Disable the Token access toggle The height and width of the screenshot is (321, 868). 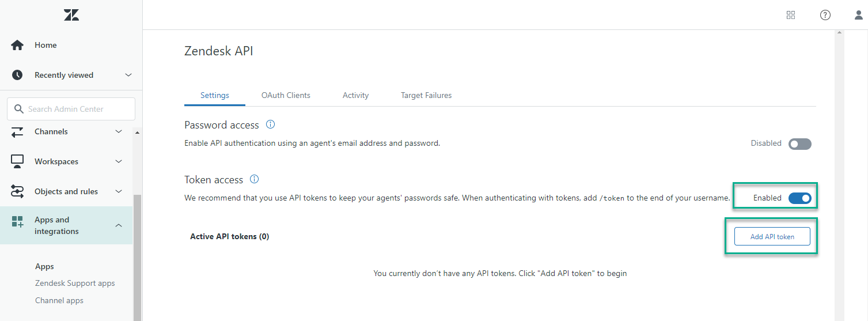[800, 198]
